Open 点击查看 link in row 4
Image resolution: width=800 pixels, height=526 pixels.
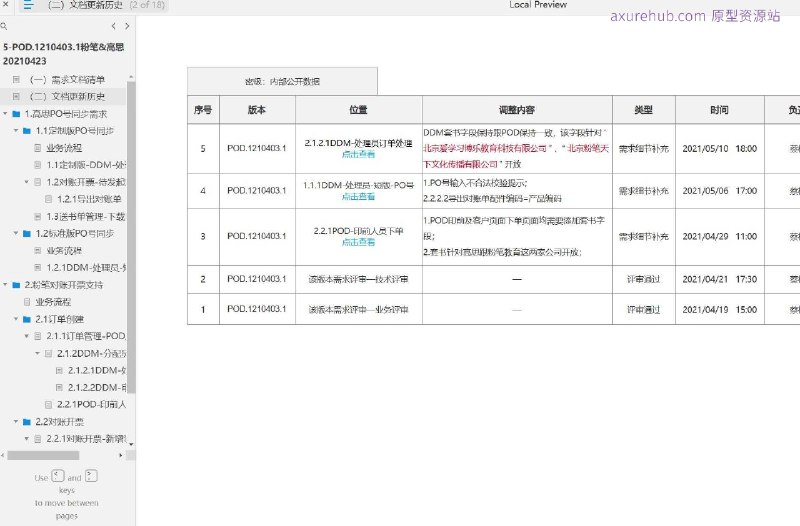[358, 196]
